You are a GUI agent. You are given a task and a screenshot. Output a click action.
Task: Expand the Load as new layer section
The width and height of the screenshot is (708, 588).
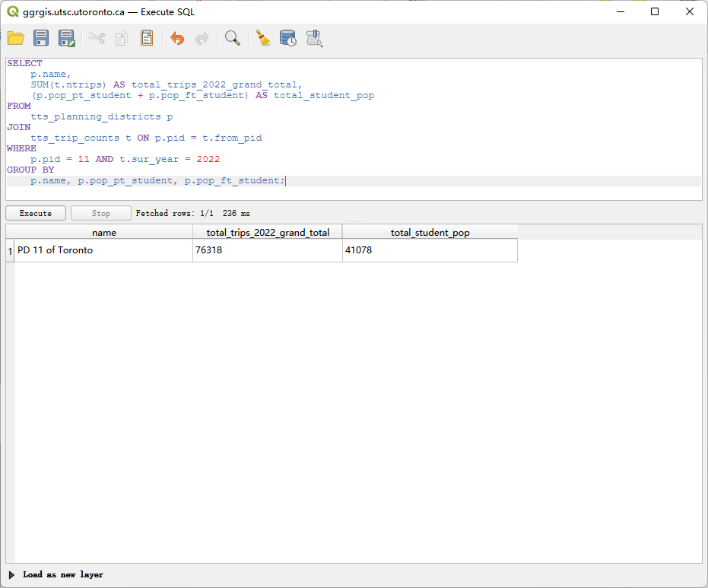pos(11,575)
